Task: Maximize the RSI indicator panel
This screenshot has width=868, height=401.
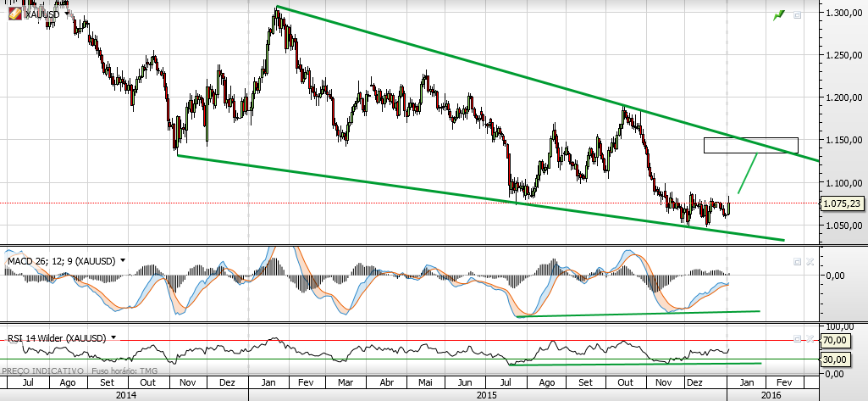Action: coord(797,338)
